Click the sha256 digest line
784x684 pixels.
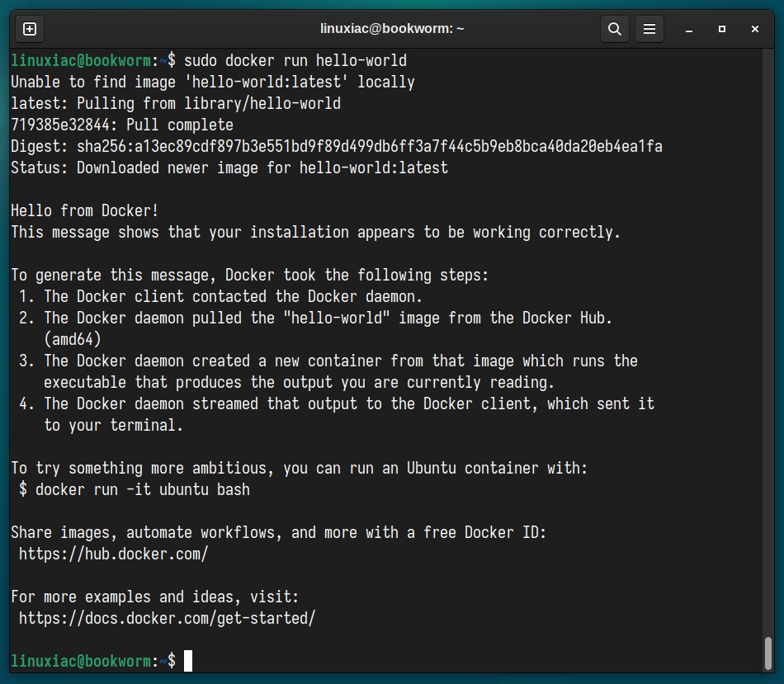(337, 147)
